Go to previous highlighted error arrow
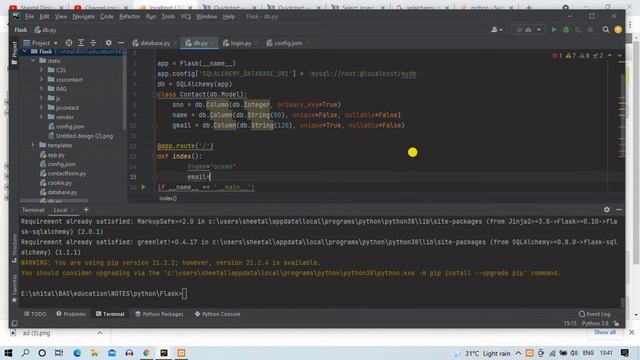This screenshot has width=640, height=360. point(610,56)
